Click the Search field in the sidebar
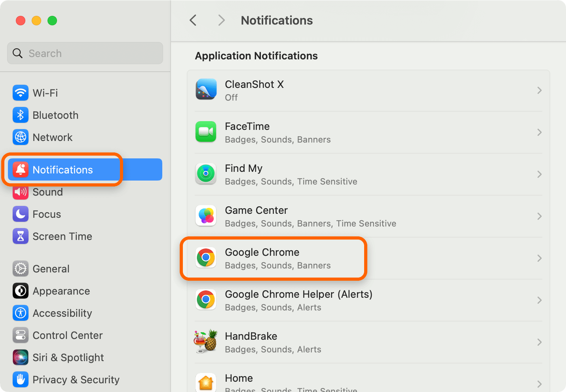Screen dimensions: 566x392 (85, 53)
